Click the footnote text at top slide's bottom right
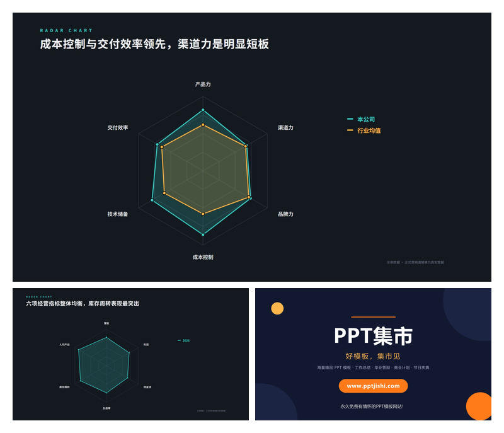504x433 pixels. (x=415, y=262)
